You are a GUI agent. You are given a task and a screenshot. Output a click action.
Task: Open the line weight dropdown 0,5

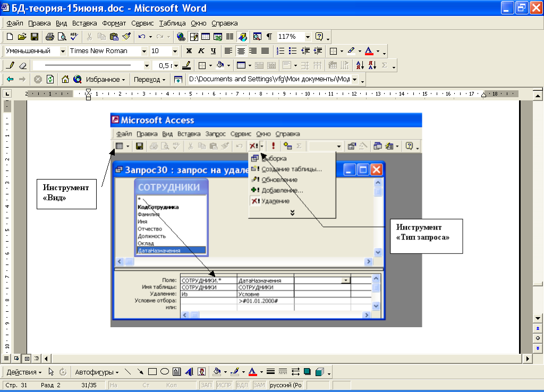pyautogui.click(x=176, y=65)
